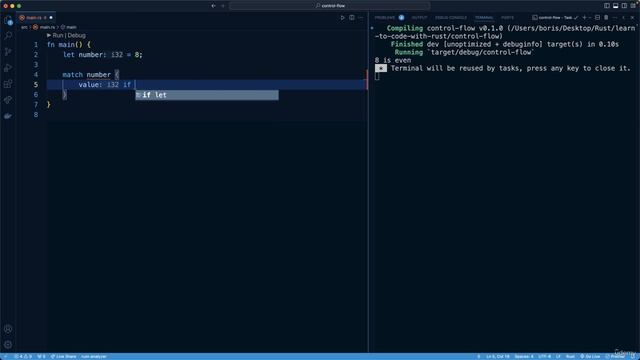Viewport: 640px width, 360px height.
Task: Accept the 'if let' autocomplete suggestion
Action: pos(207,95)
